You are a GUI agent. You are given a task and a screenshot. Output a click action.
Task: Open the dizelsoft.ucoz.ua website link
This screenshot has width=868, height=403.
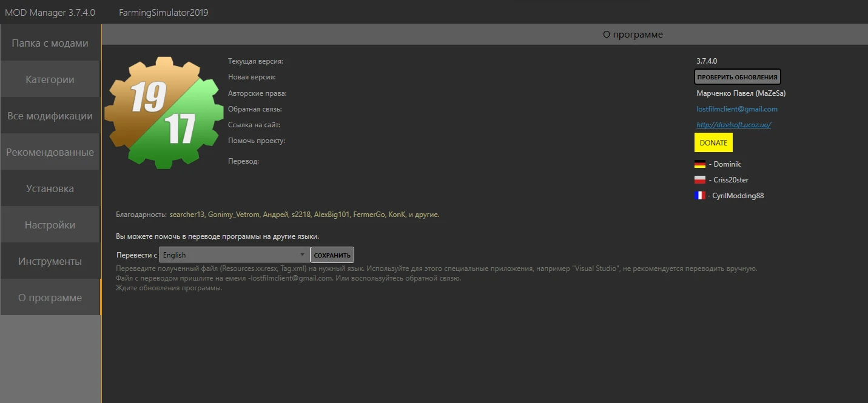pyautogui.click(x=733, y=124)
